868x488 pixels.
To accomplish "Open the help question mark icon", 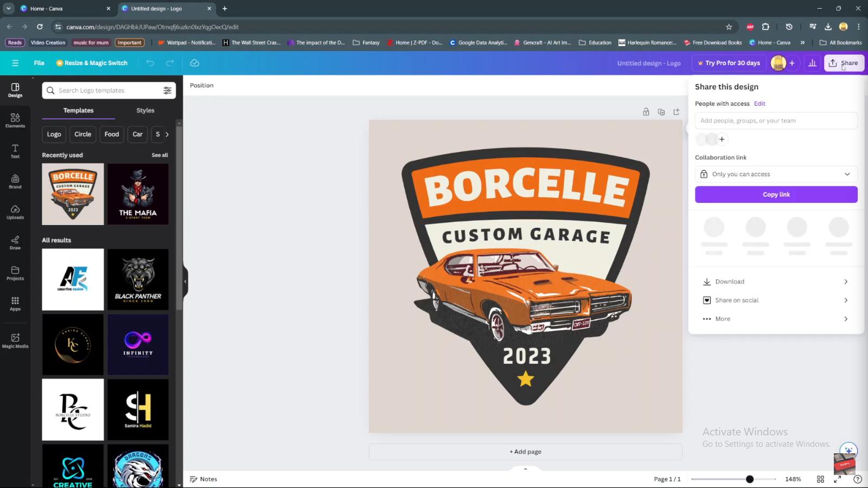I will tap(858, 479).
